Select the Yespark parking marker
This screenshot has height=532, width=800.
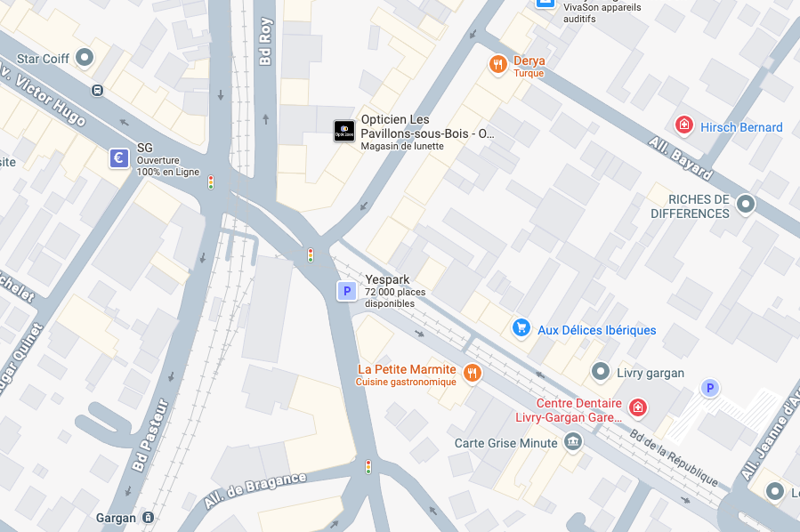pos(347,291)
